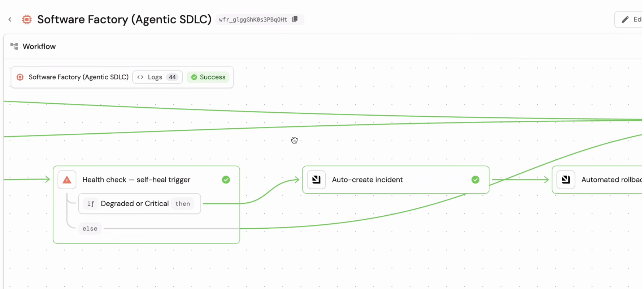This screenshot has width=644, height=289.
Task: Click the chip icon in the workflow status card
Action: (x=20, y=77)
